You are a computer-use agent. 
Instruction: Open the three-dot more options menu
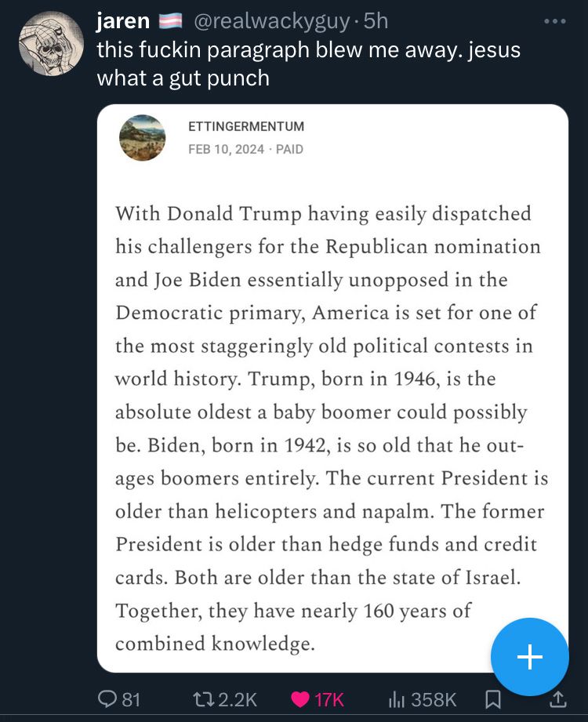(x=554, y=21)
